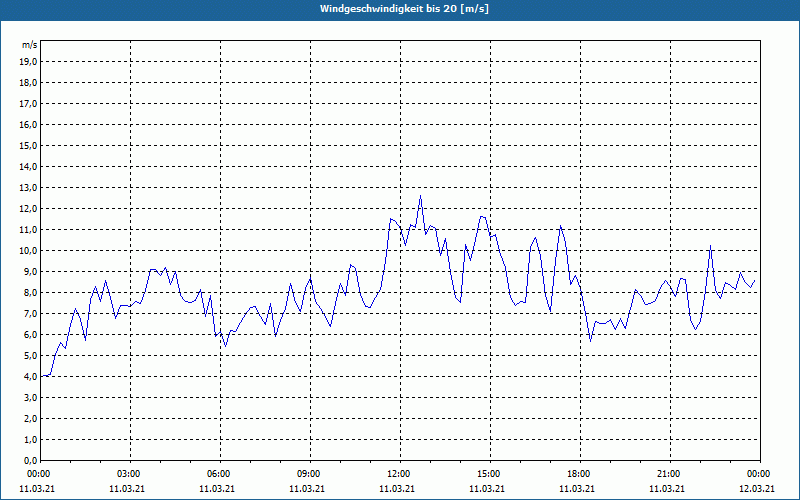
Task: Pick the 6,0 y-axis label
Action: click(x=29, y=335)
